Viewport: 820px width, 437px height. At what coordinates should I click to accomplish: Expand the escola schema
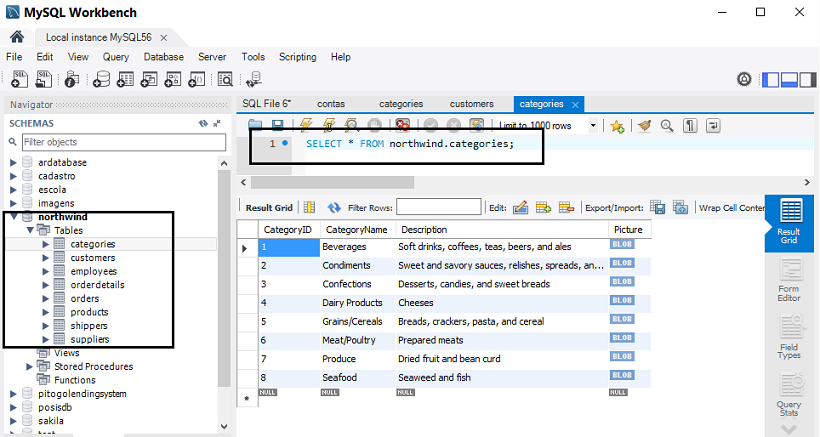click(x=14, y=190)
